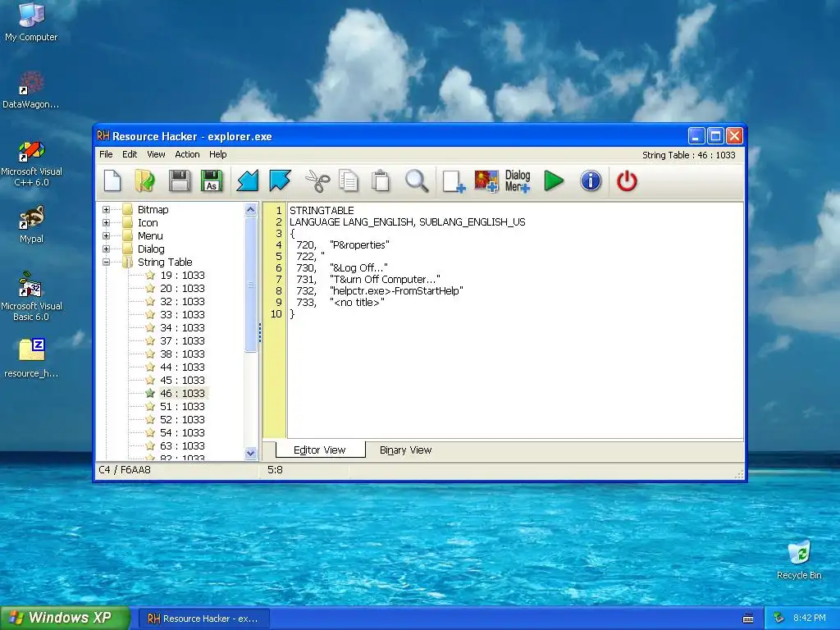Expand the Icon tree node
This screenshot has height=630, width=840.
(106, 223)
